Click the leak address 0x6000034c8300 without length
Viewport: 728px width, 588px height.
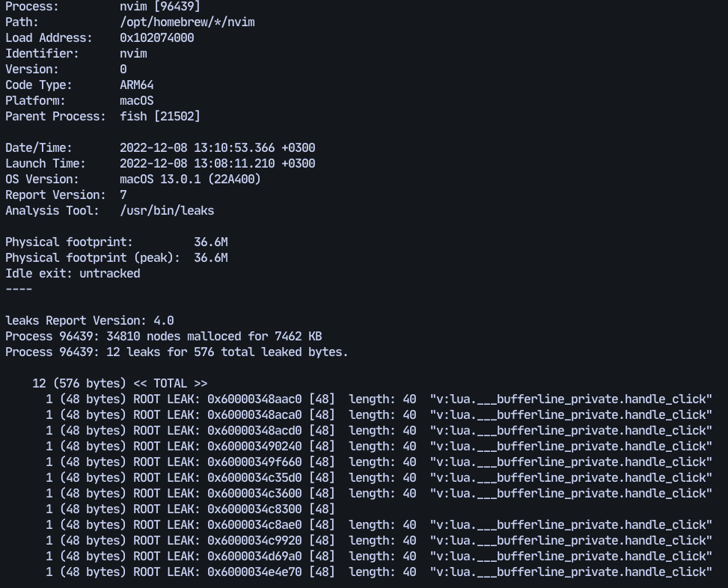(254, 509)
